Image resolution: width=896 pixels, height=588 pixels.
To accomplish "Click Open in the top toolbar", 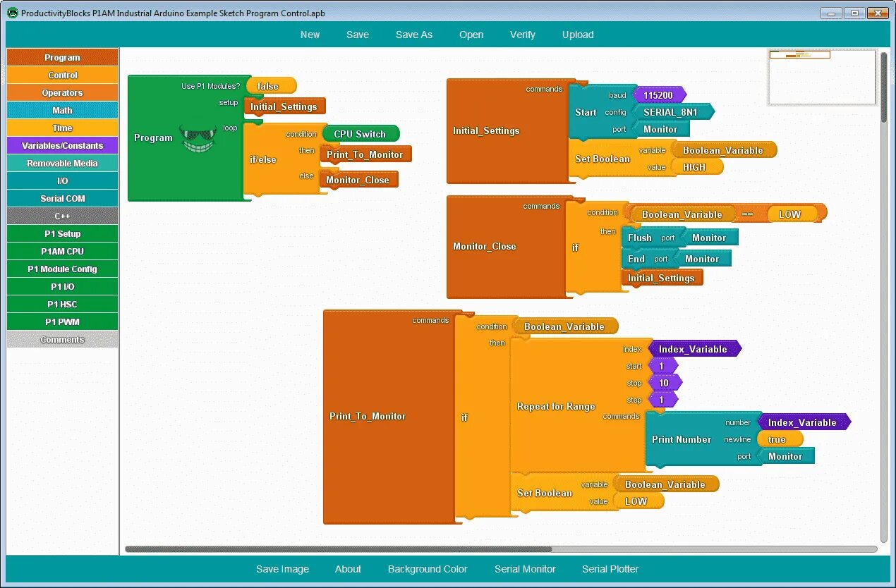I will coord(471,35).
